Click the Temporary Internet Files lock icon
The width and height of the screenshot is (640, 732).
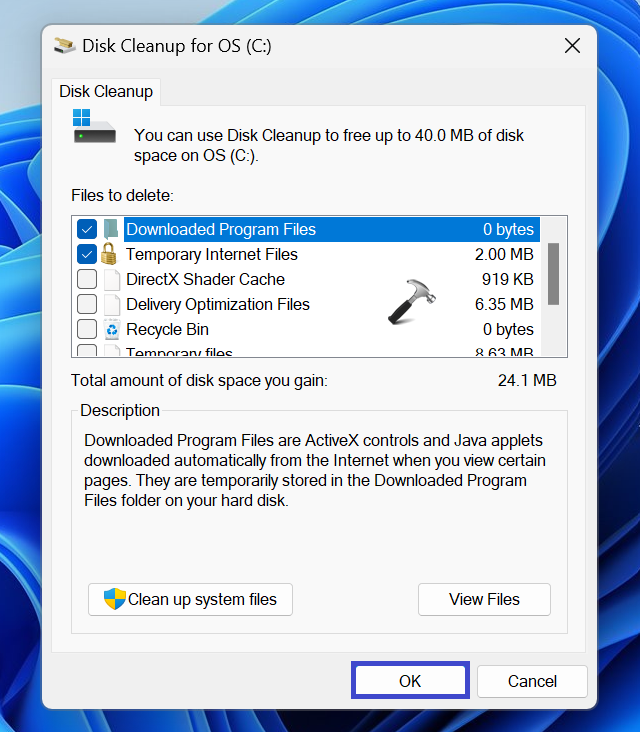tap(109, 254)
